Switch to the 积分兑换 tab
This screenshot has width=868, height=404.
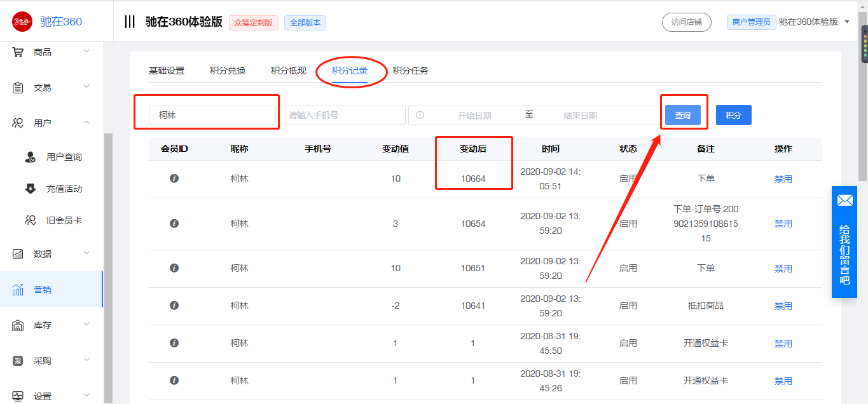[228, 71]
